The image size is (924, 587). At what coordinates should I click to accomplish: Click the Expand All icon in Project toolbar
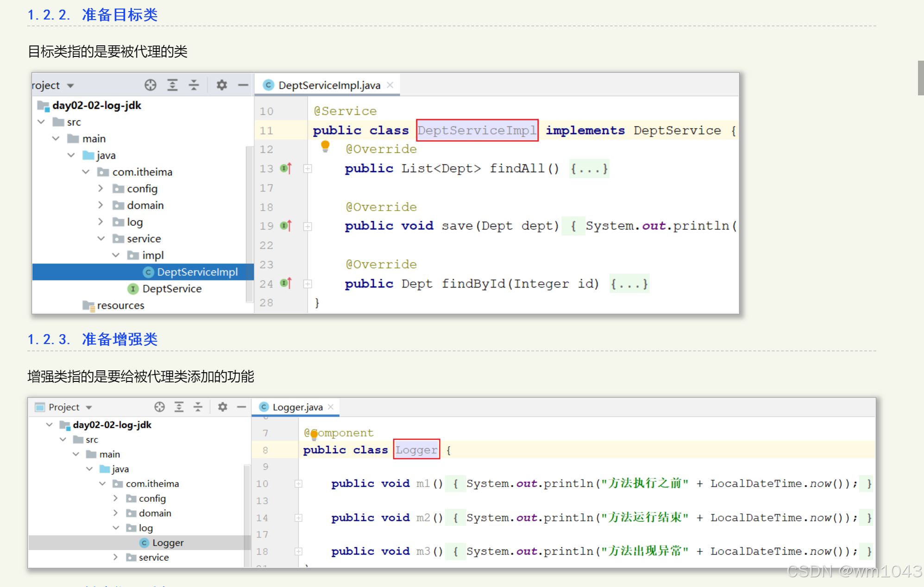point(172,85)
